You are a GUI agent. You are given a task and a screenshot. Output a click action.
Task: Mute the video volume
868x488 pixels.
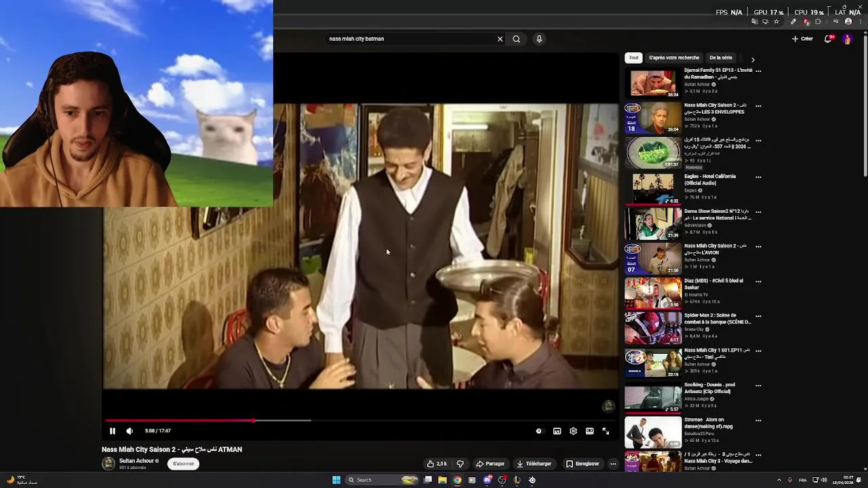[x=130, y=431]
